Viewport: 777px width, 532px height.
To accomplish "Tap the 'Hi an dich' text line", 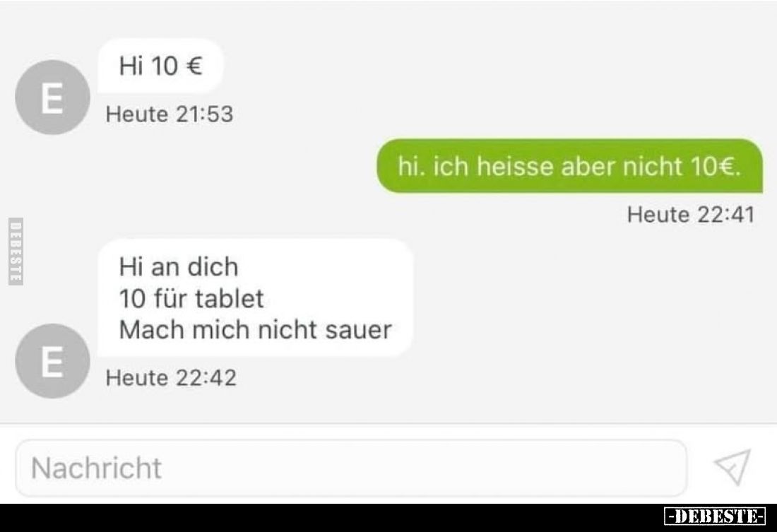I will [x=179, y=267].
